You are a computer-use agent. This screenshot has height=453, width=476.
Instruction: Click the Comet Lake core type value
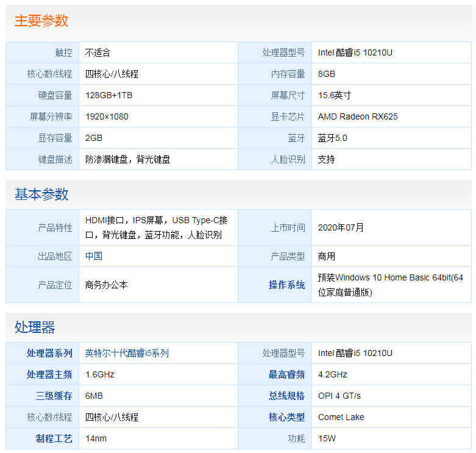coord(341,417)
